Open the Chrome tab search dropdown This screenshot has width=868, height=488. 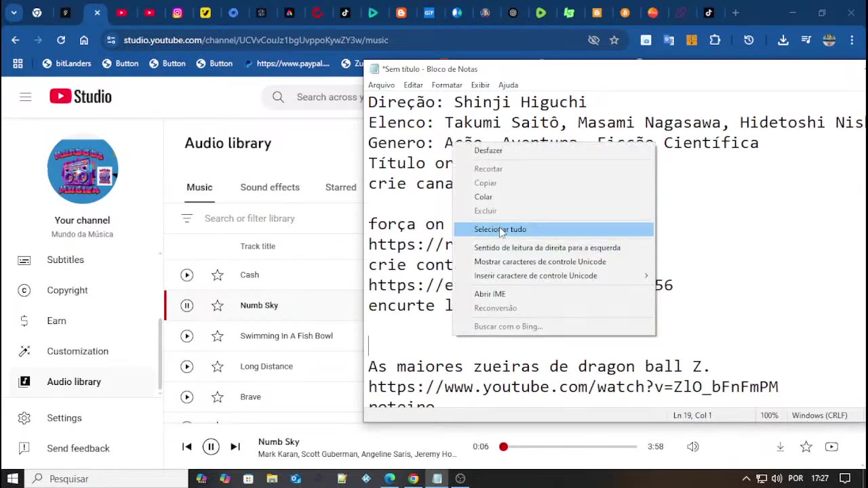(14, 13)
